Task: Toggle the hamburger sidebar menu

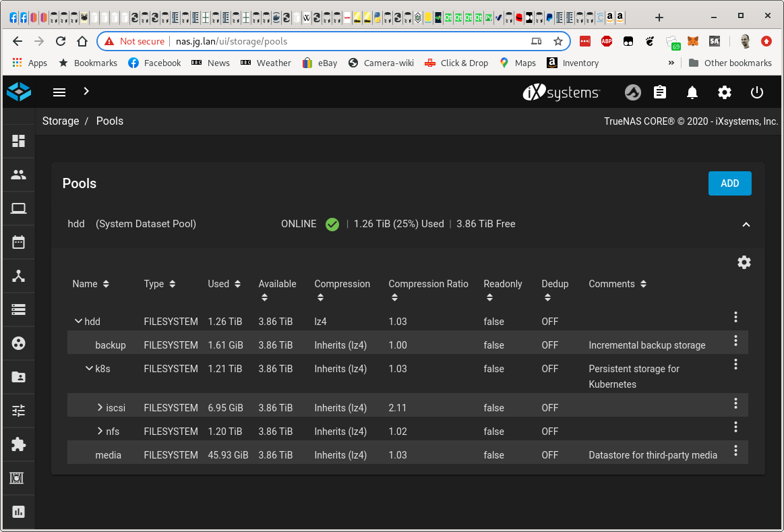Action: (59, 92)
